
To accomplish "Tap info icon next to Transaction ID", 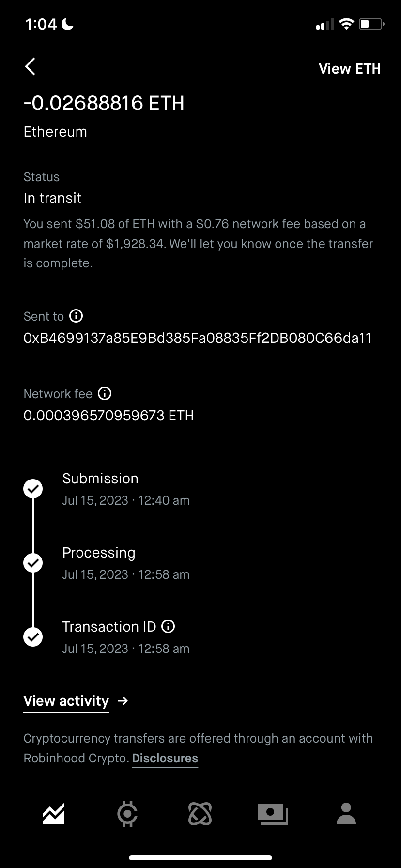I will click(x=168, y=626).
